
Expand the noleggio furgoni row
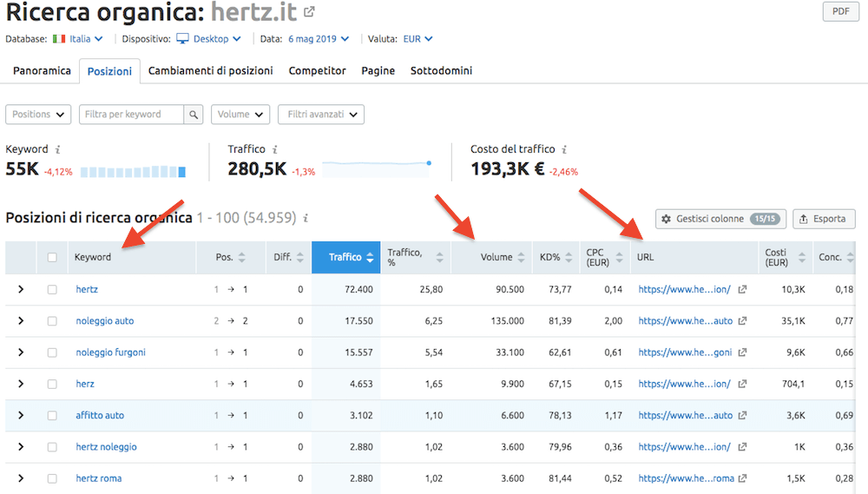pos(21,352)
